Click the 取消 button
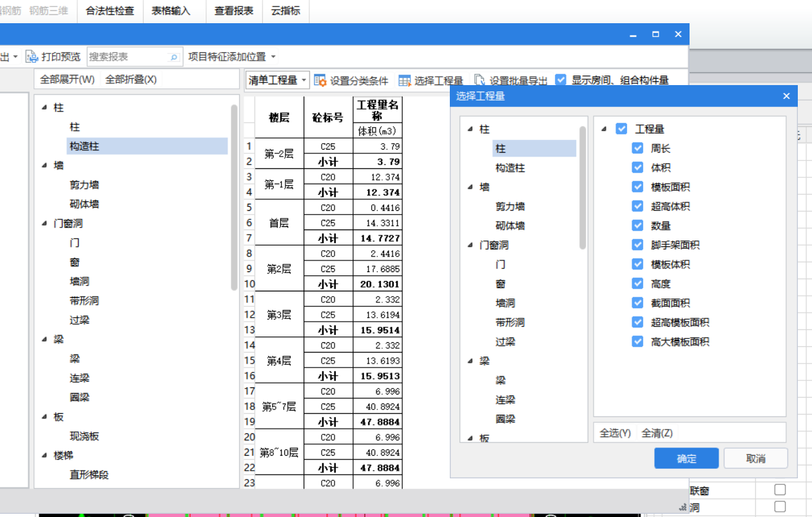Image resolution: width=812 pixels, height=517 pixels. point(756,458)
